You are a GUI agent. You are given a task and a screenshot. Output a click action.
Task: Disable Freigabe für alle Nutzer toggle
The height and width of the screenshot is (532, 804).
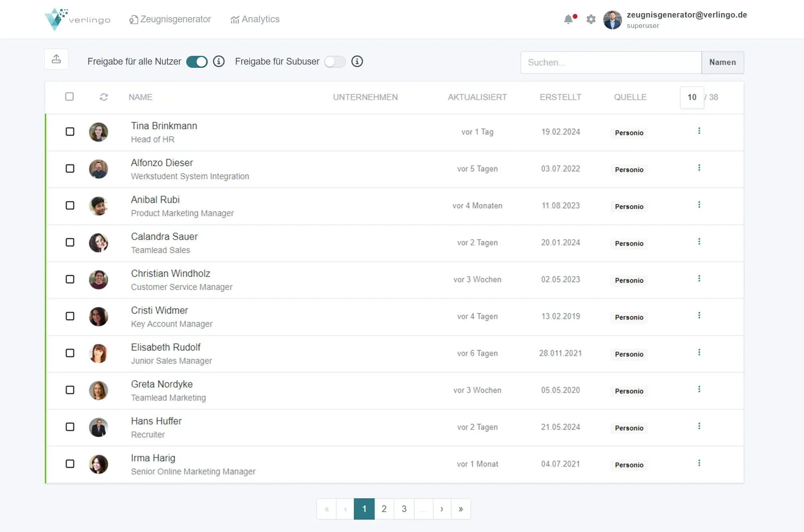tap(197, 62)
